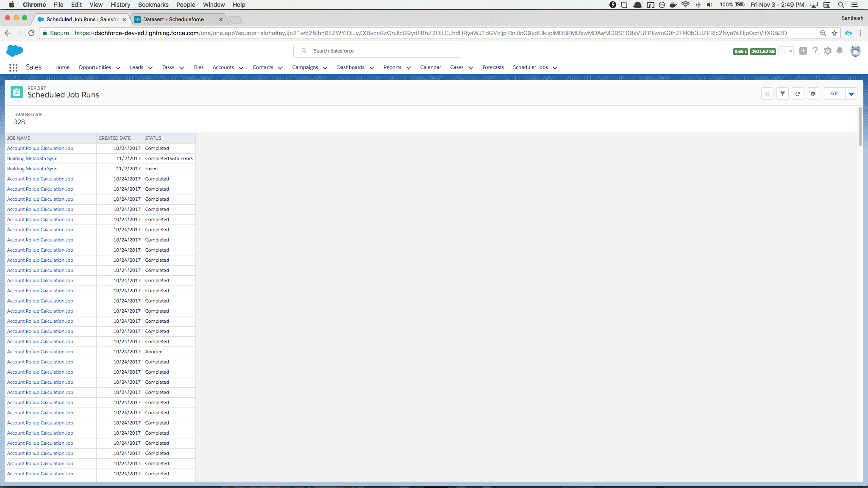Open the favorites list dropdown arrow
Viewport: 868px width, 488px height.
click(x=790, y=51)
